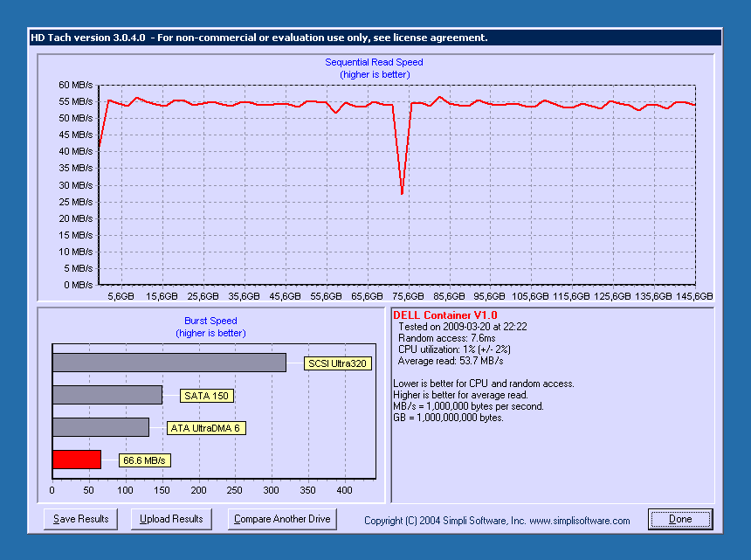
Task: Close the results with Done
Action: 679,519
